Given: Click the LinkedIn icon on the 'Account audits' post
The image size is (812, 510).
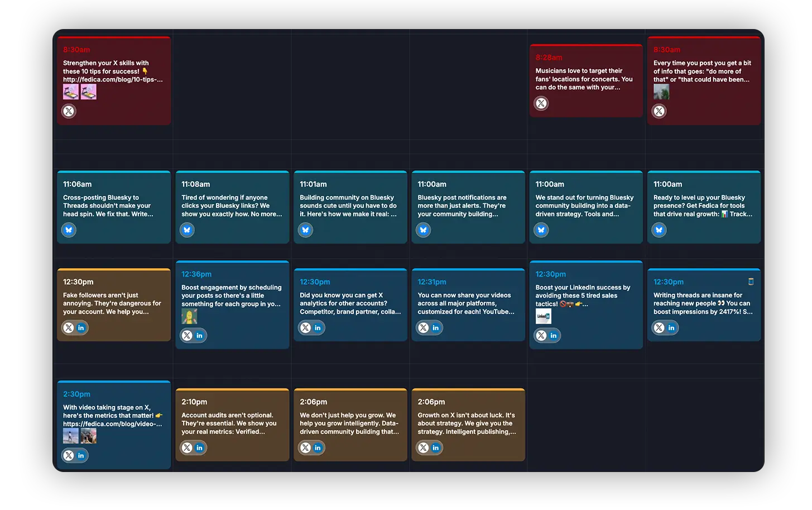Looking at the screenshot, I should (x=200, y=448).
